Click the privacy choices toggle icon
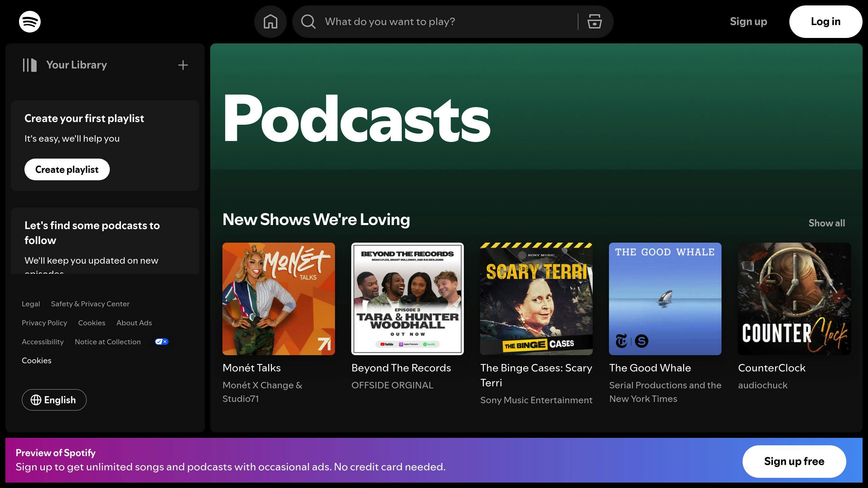 tap(162, 342)
